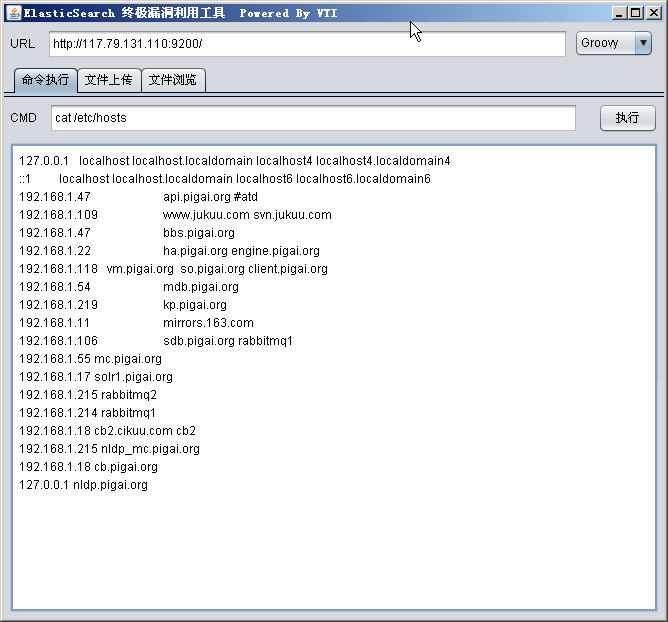Click the api.pigai.org #atd entry

[210, 197]
